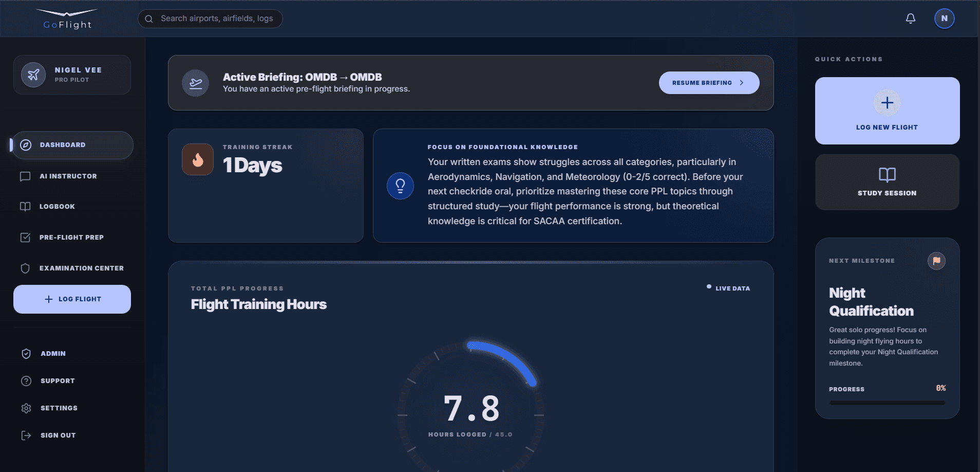Click the AI Instructor chat icon
The height and width of the screenshot is (472, 980).
tap(25, 176)
